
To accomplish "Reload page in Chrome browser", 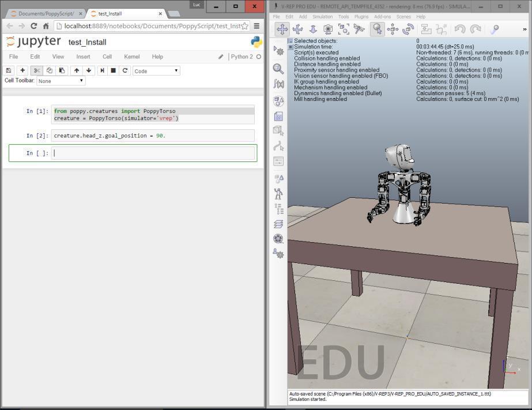I will pos(33,26).
